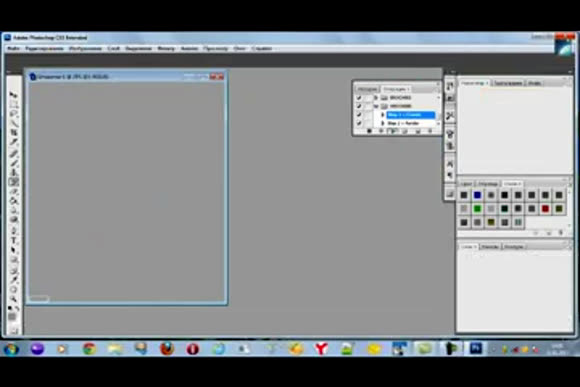Open the Изображение menu
Viewport: 580px width, 387px height.
85,48
